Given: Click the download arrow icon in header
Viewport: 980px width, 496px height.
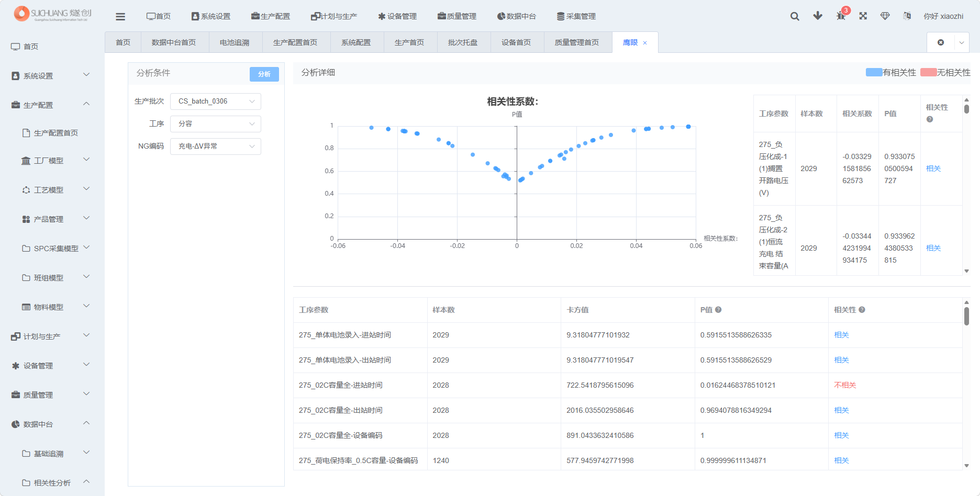Looking at the screenshot, I should [x=818, y=16].
